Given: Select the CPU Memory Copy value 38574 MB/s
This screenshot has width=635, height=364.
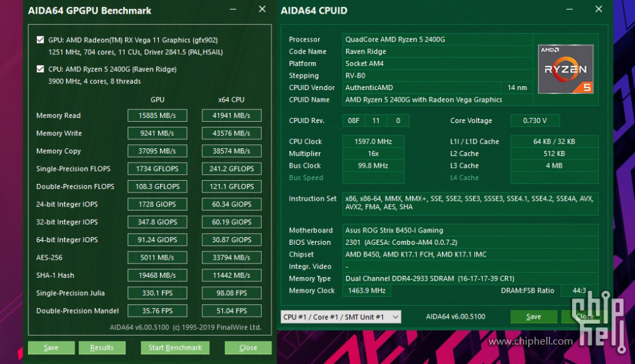Looking at the screenshot, I should 231,151.
